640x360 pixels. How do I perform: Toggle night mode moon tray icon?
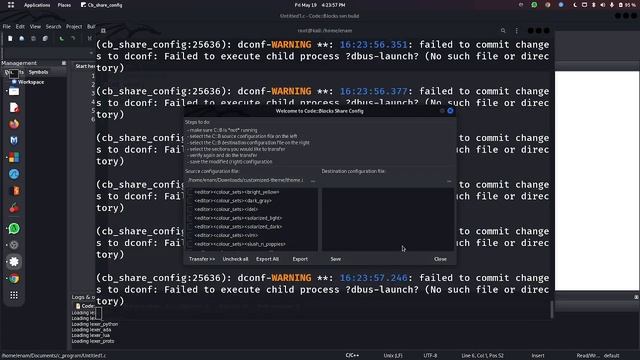pyautogui.click(x=575, y=5)
